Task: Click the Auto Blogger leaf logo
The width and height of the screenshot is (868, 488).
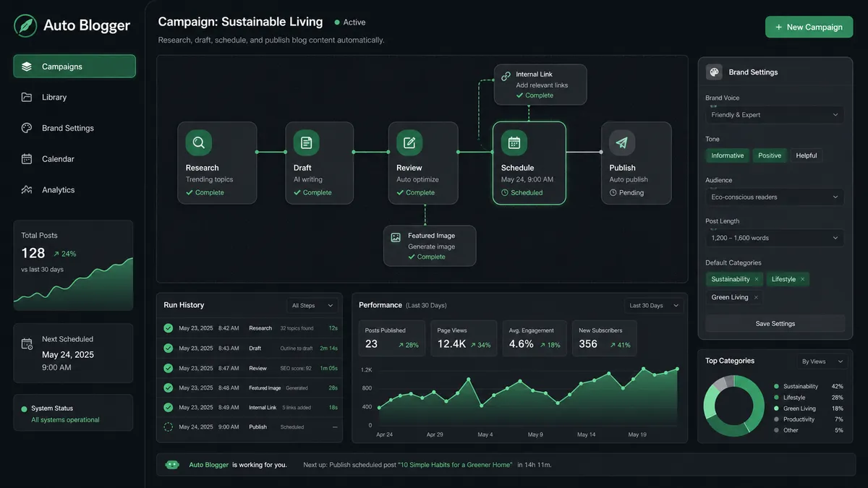Action: click(x=25, y=25)
